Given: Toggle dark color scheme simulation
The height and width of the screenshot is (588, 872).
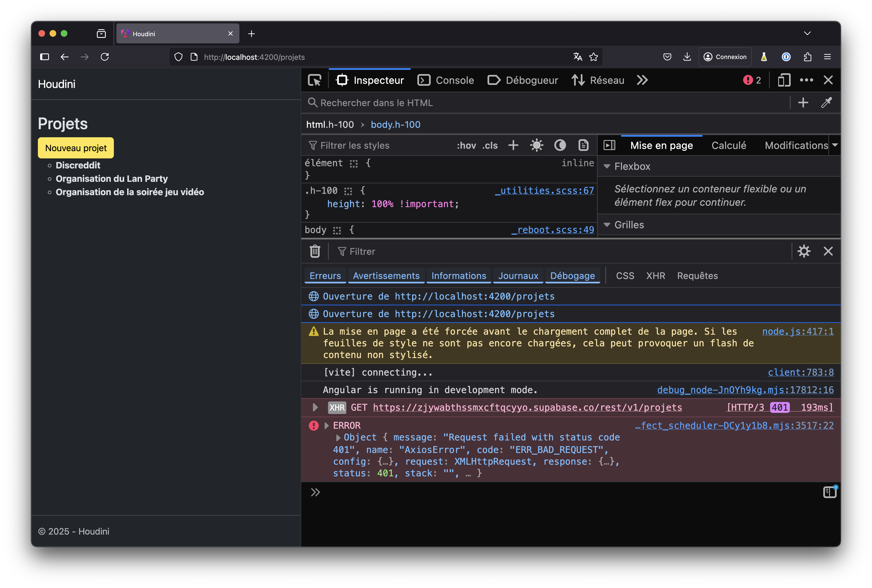Looking at the screenshot, I should (560, 146).
